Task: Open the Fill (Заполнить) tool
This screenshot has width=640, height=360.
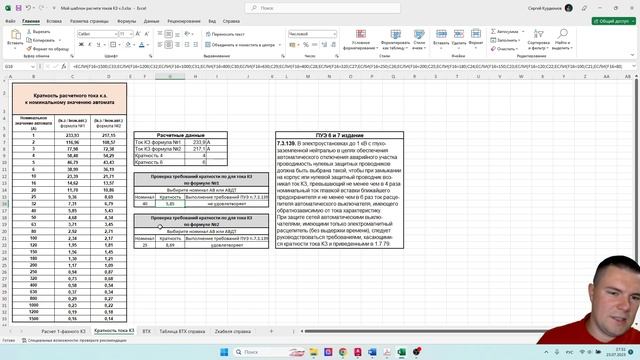Action: (504, 40)
